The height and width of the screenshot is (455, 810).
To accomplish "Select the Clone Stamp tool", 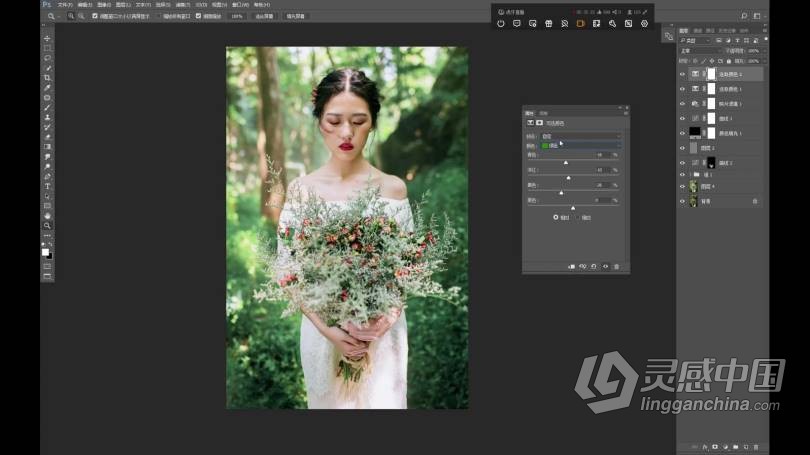I will (47, 117).
